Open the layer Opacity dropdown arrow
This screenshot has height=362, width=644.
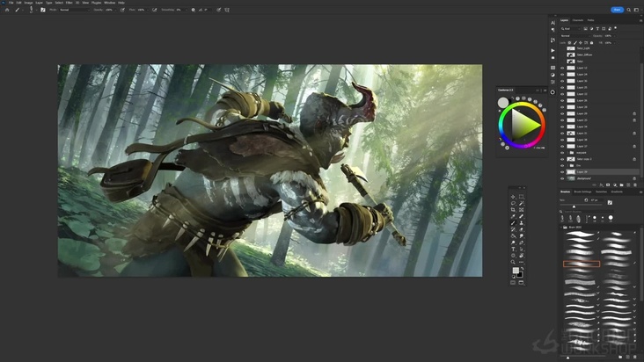coord(615,36)
